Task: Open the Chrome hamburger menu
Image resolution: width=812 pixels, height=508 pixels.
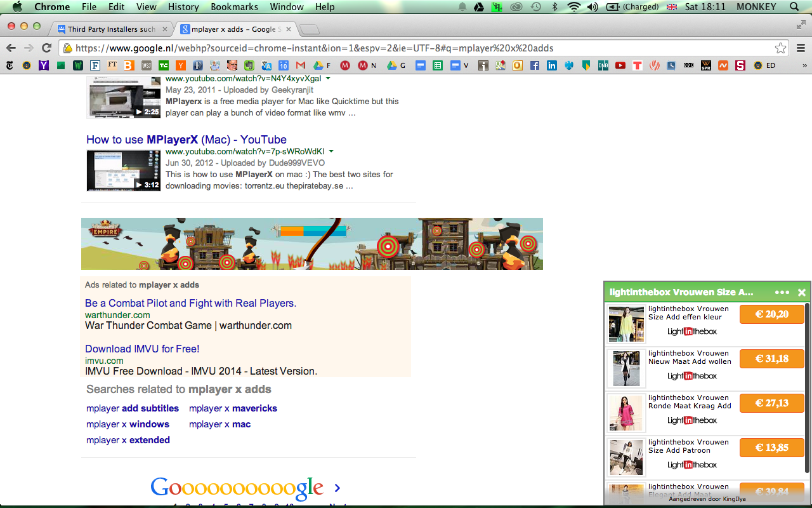Action: point(801,48)
